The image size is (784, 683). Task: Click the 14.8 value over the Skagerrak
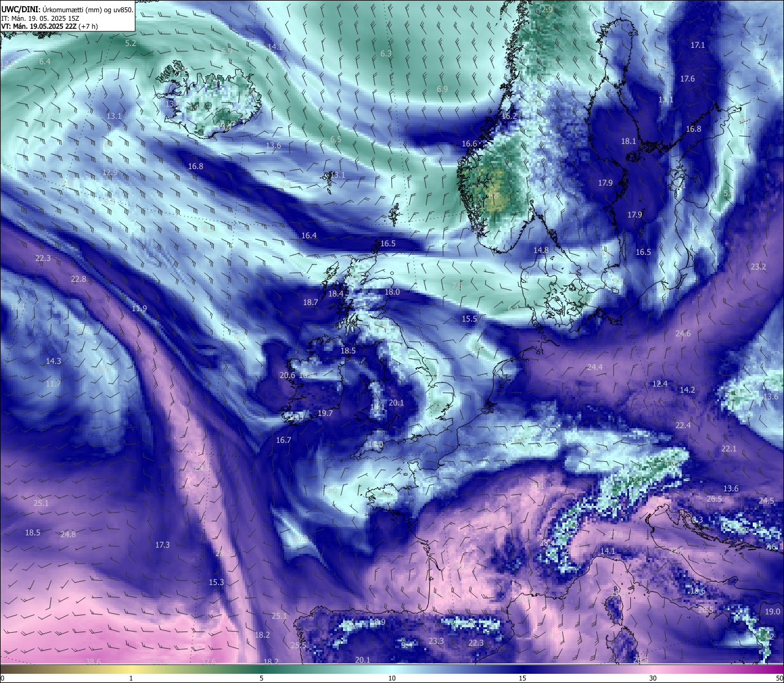541,250
